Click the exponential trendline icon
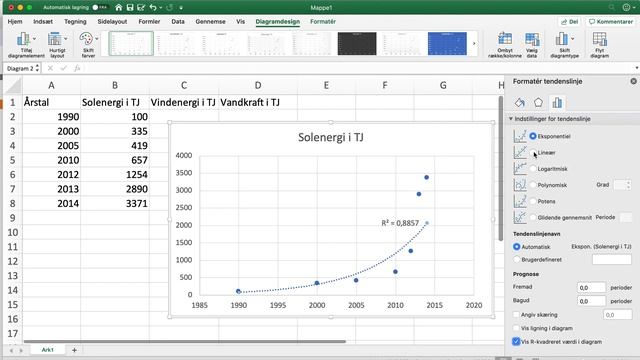This screenshot has width=640, height=360. 520,136
